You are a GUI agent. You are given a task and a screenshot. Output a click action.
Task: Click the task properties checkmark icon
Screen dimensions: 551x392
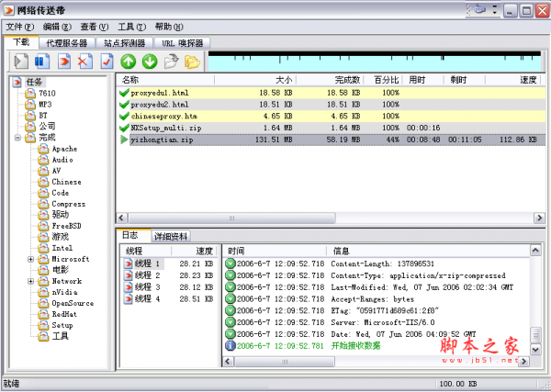[x=107, y=62]
